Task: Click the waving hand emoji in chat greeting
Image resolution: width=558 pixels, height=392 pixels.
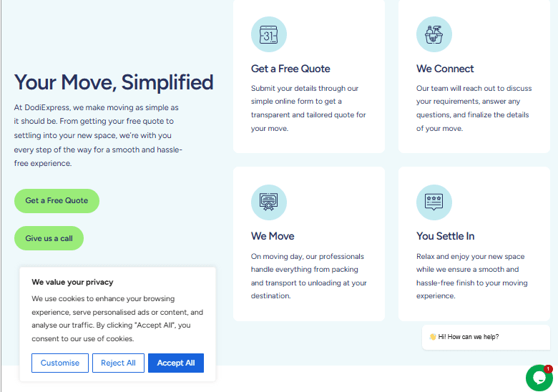Action: (433, 336)
